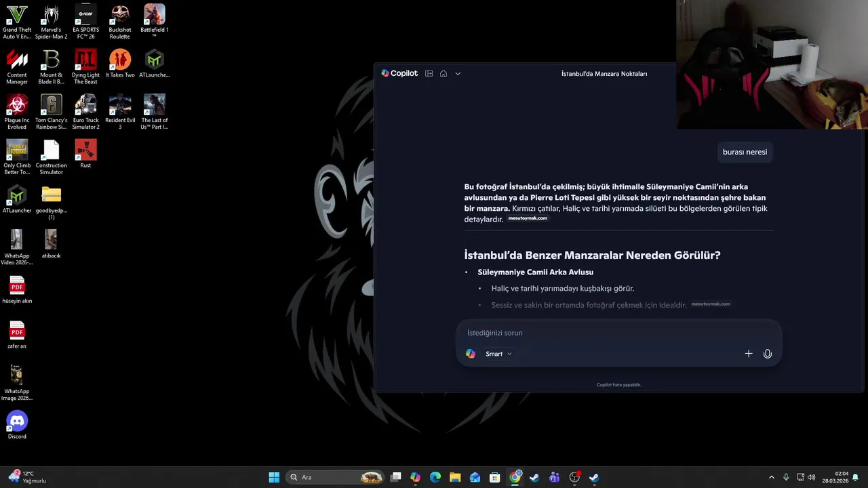Toggle the Copilot sidebar panel icon
The image size is (868, 488).
[x=429, y=73]
